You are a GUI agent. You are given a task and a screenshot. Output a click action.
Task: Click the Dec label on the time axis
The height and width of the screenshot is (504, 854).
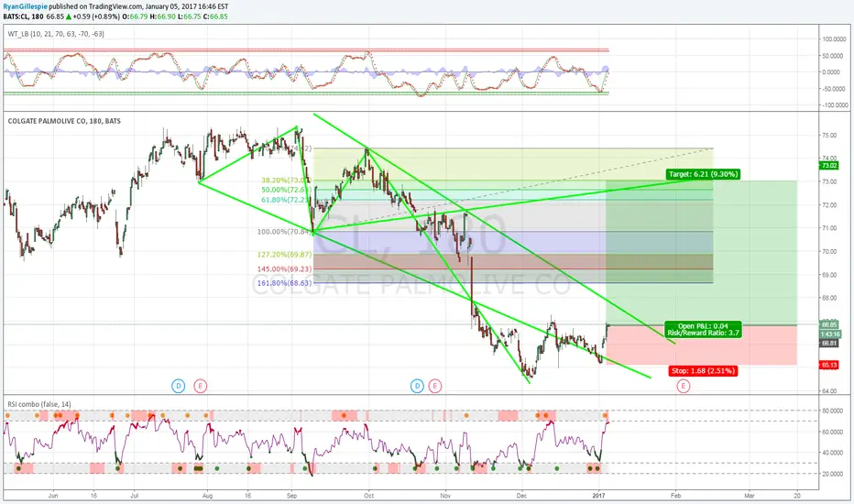pos(521,496)
